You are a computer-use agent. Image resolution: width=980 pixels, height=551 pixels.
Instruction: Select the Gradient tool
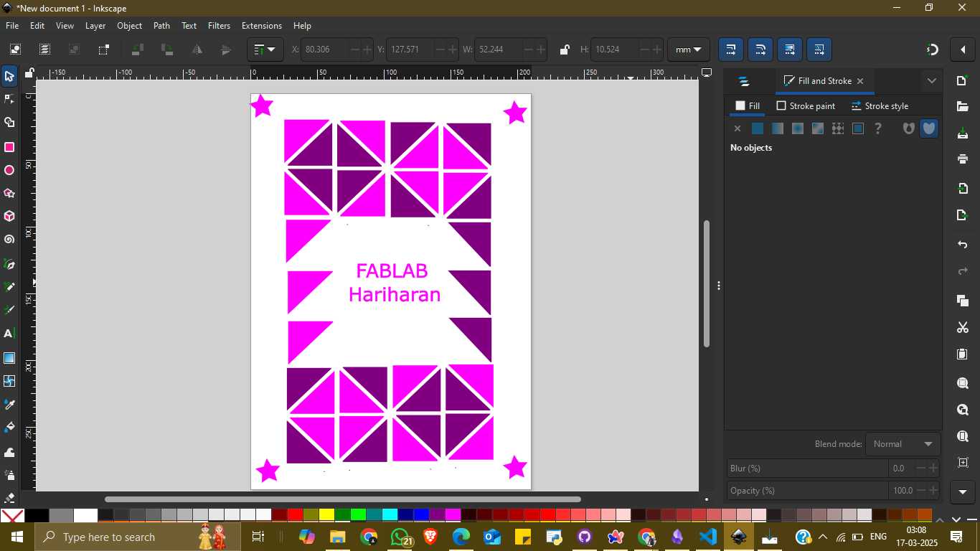(x=9, y=358)
